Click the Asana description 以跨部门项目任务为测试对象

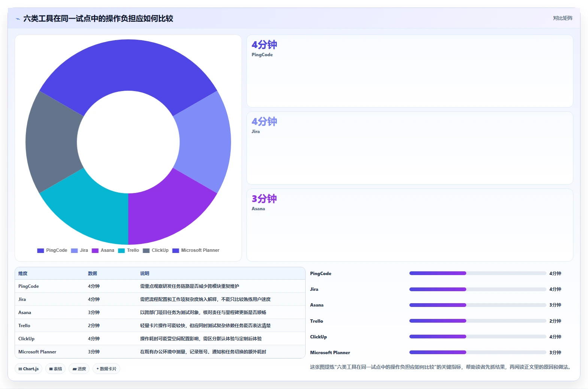point(203,313)
